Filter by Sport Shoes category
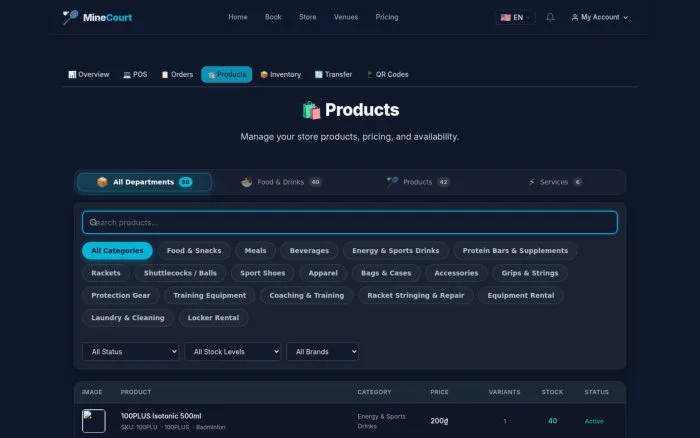 pos(263,273)
